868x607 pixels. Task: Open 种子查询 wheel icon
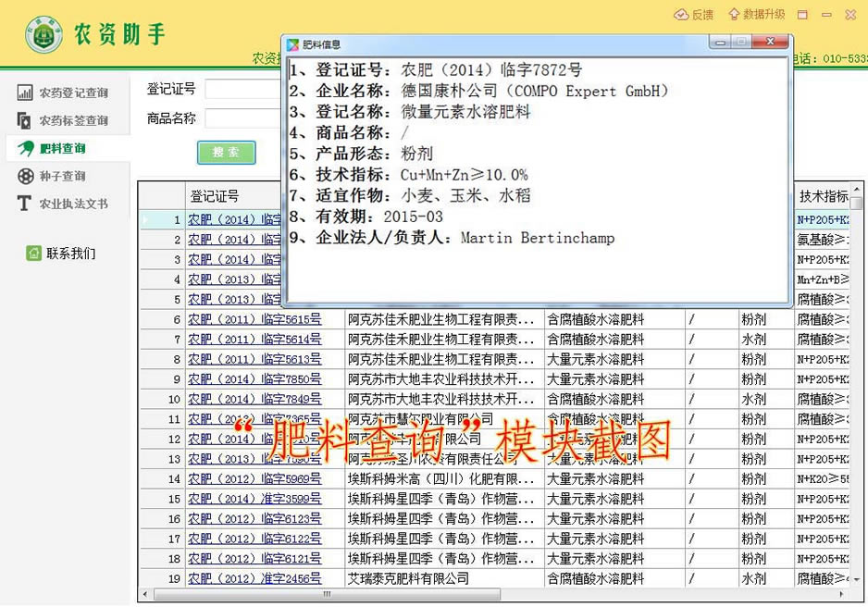(x=26, y=176)
